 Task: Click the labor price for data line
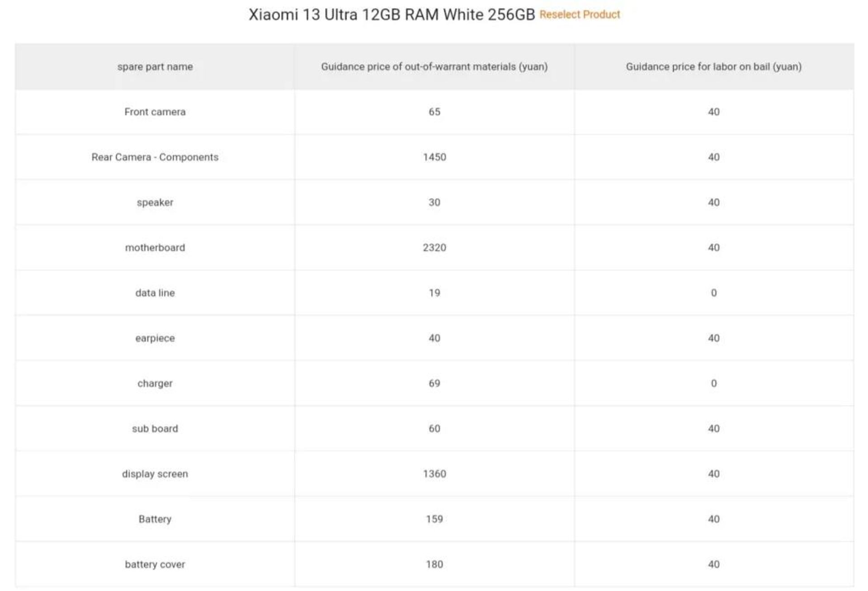point(714,293)
